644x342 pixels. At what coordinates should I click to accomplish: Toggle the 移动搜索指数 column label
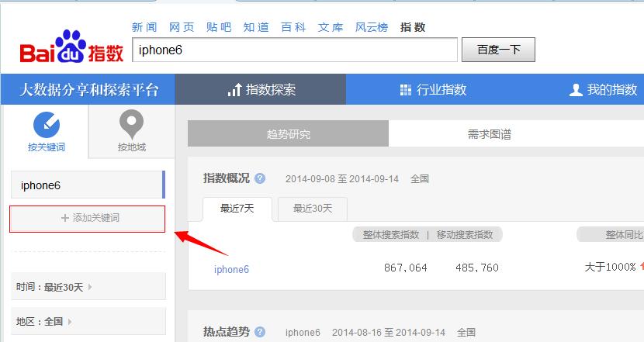pos(465,235)
